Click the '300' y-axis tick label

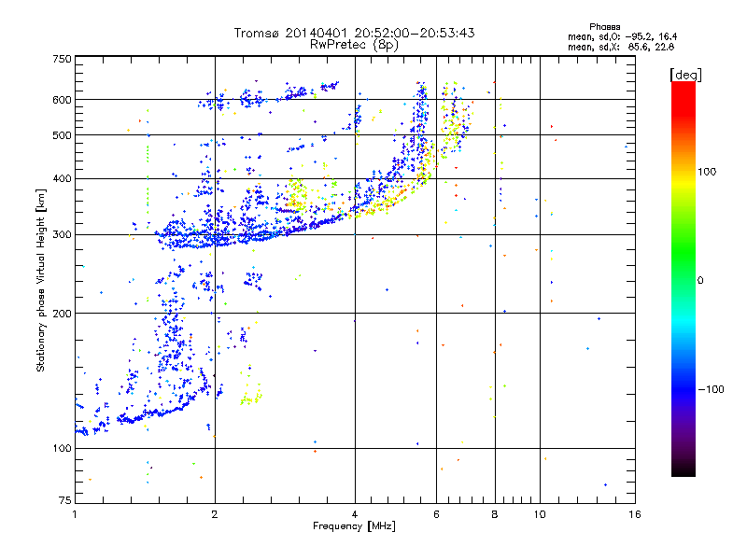point(62,235)
